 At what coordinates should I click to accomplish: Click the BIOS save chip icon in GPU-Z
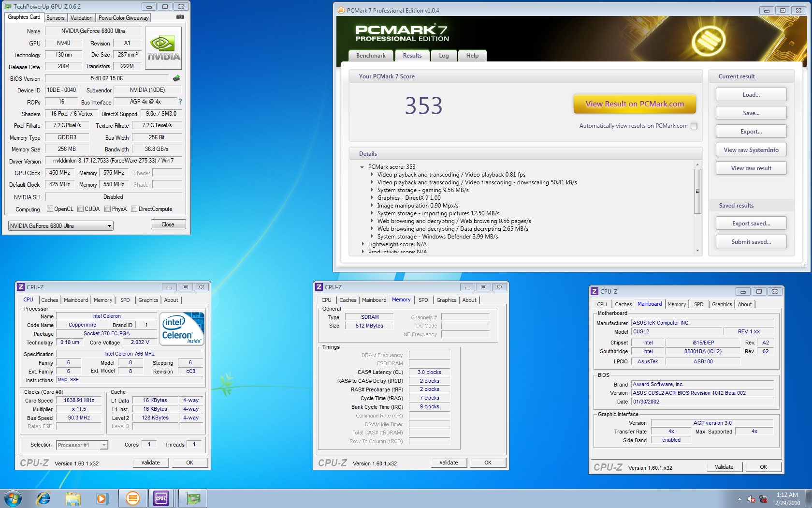(176, 78)
